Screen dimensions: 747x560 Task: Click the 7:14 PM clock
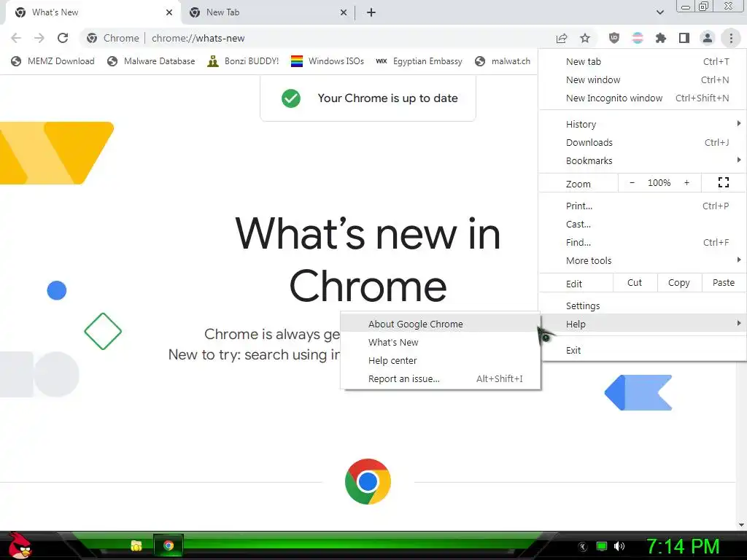click(x=682, y=546)
